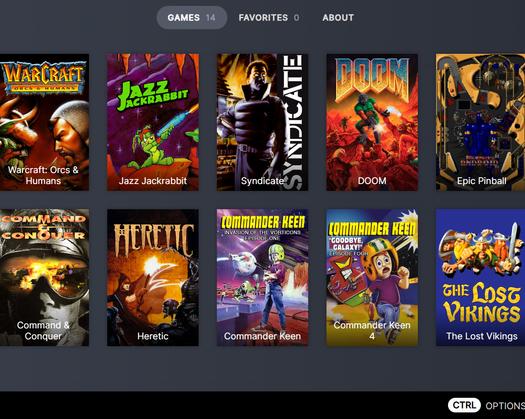The width and height of the screenshot is (525, 419).
Task: Click the favorites count badge 0
Action: click(x=296, y=17)
